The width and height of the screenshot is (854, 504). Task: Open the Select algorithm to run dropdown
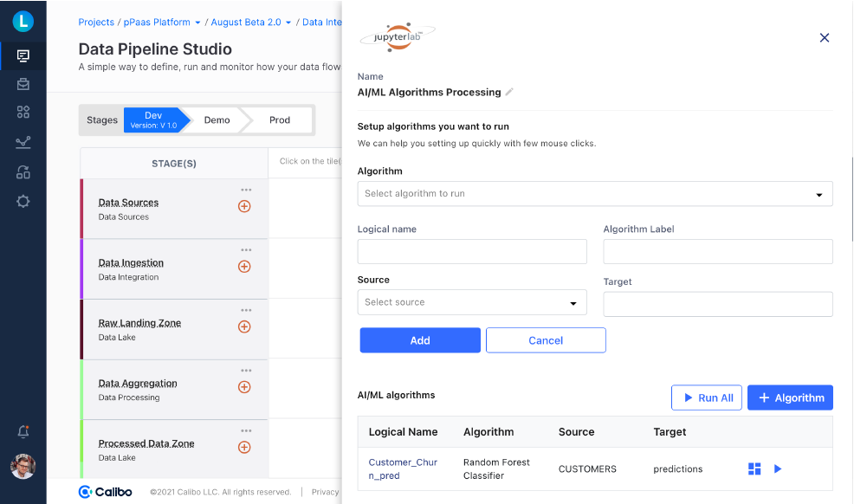pyautogui.click(x=595, y=194)
